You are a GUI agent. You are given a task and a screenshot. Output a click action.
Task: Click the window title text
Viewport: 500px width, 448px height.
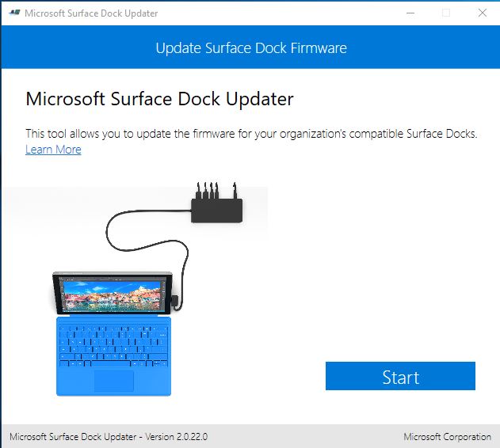pyautogui.click(x=91, y=13)
